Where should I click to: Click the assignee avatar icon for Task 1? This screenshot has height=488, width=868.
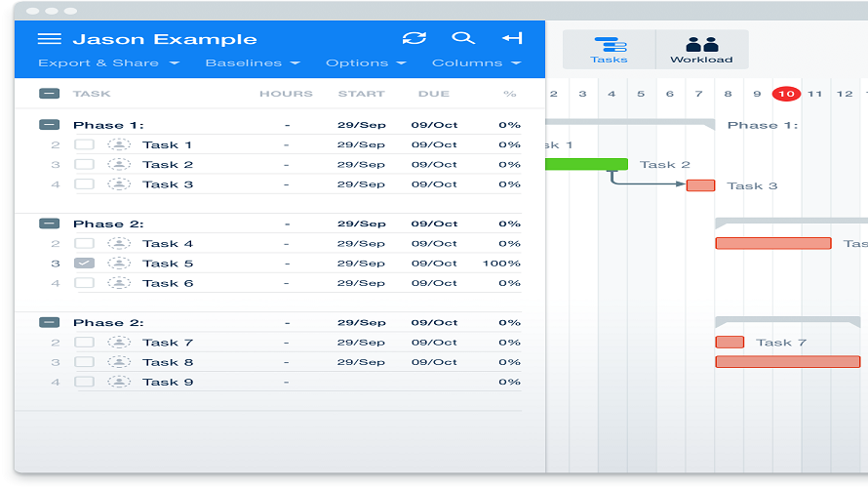coord(119,144)
